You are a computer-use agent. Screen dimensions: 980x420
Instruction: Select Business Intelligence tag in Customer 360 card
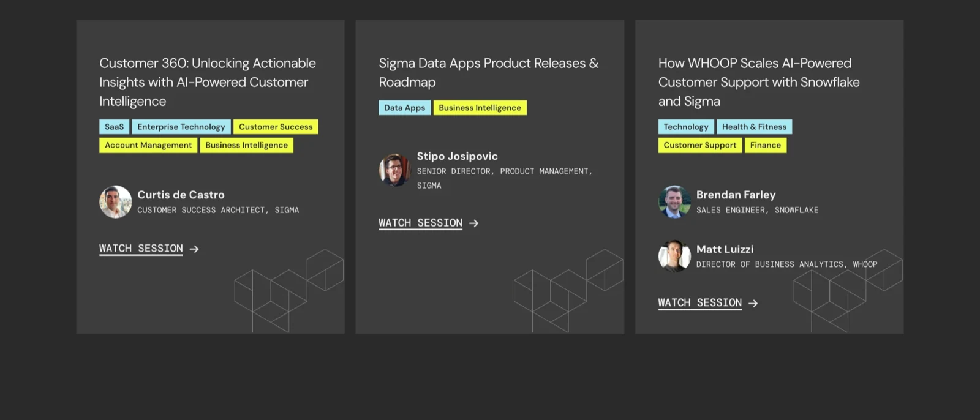[x=246, y=145]
